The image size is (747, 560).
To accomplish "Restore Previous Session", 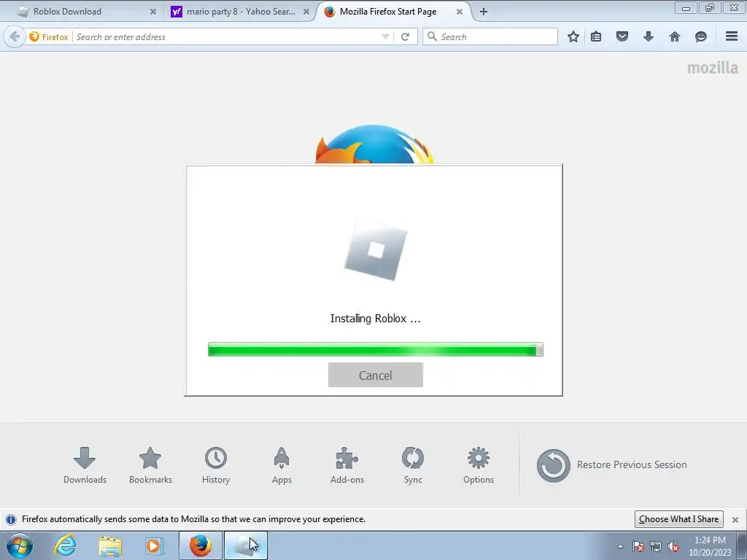I will (x=612, y=465).
